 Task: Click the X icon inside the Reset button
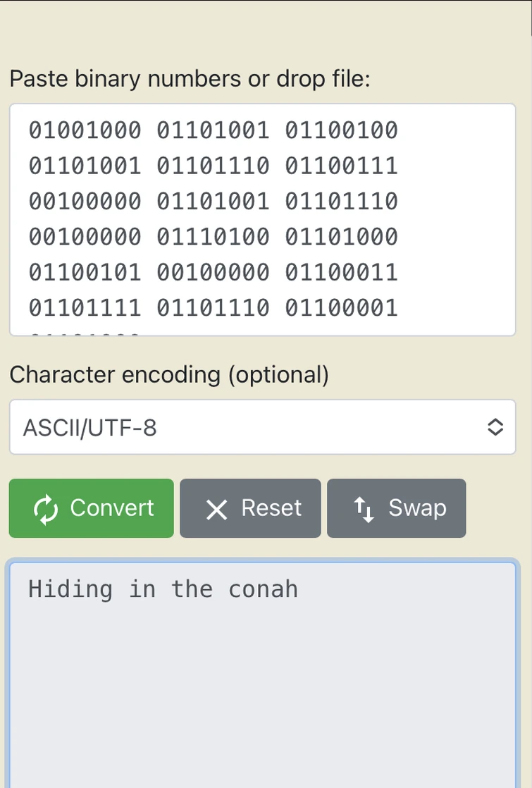click(x=216, y=508)
